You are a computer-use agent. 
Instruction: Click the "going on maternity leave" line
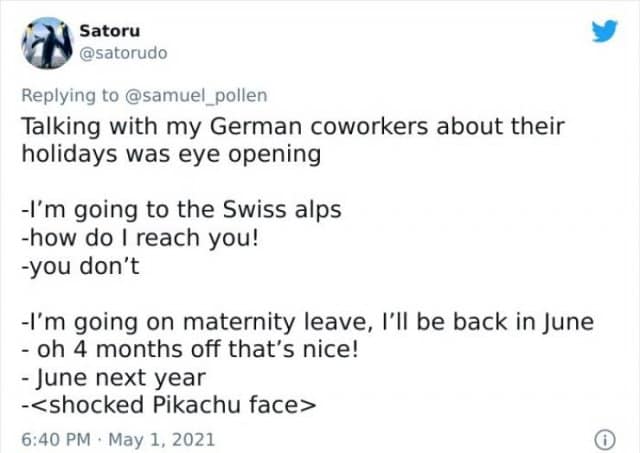[307, 322]
